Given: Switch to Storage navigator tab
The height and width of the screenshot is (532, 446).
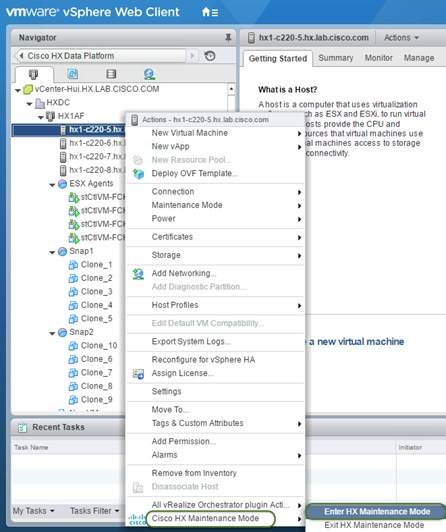Looking at the screenshot, I should click(111, 74).
